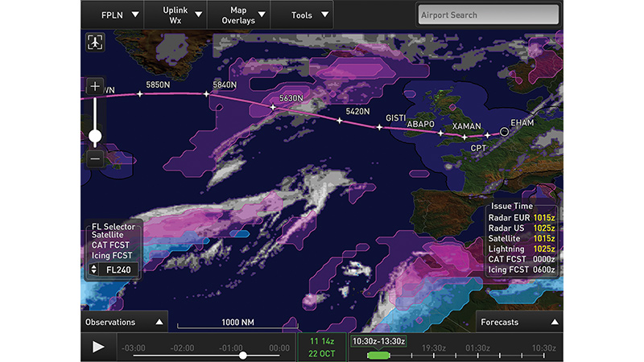
Task: Zoom out with the minus button
Action: point(95,158)
